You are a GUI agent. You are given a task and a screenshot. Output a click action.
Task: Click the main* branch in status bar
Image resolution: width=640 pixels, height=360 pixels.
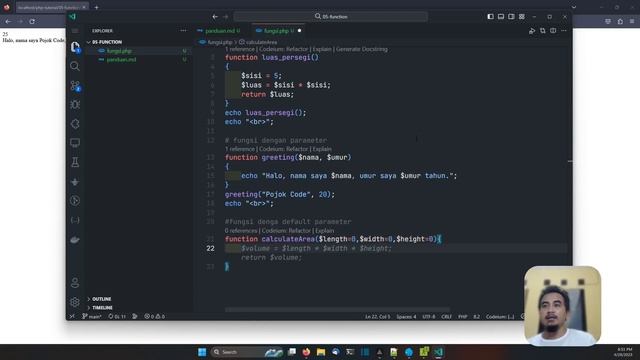coord(92,316)
